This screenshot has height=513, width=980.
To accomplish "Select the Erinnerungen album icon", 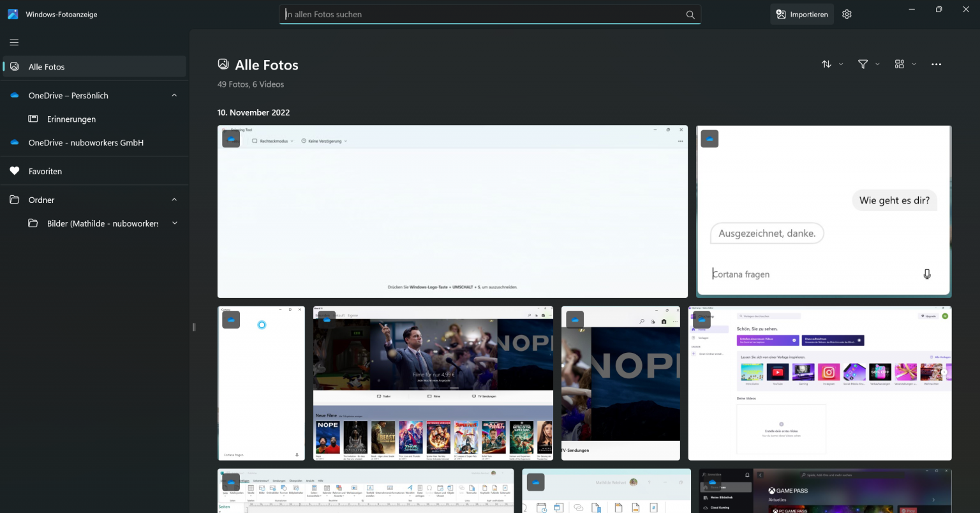I will pos(33,119).
